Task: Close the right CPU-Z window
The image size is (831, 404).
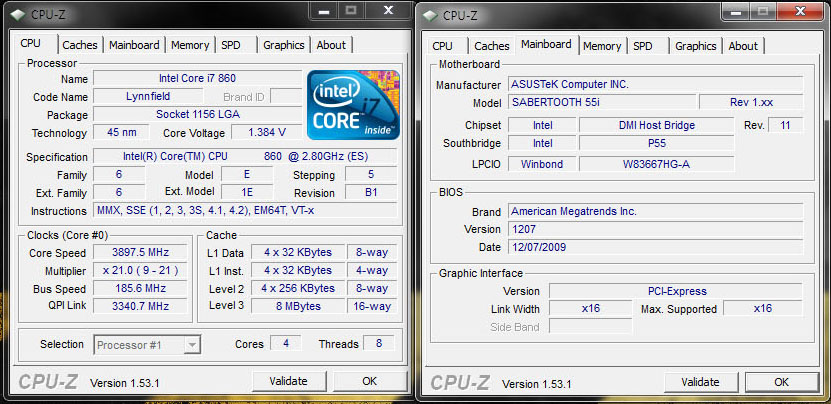Action: pos(801,10)
